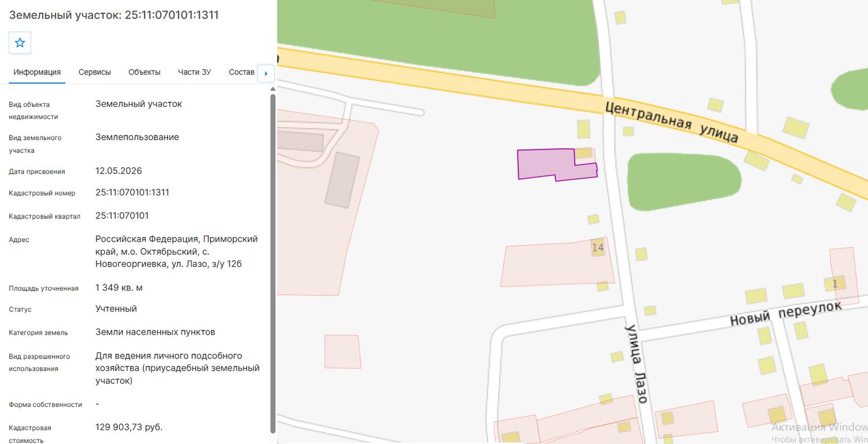Click cadastral number value 25:11:070101:1311 in the table
868x444 pixels.
pos(133,193)
